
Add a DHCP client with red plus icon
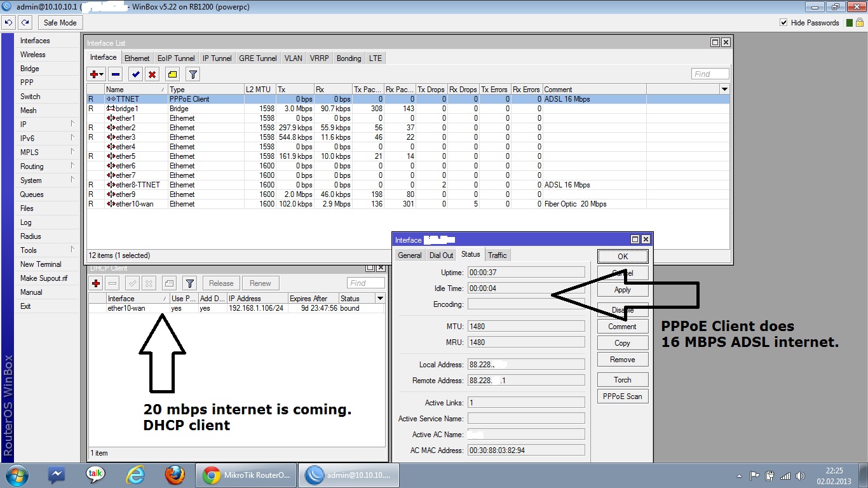tap(97, 283)
